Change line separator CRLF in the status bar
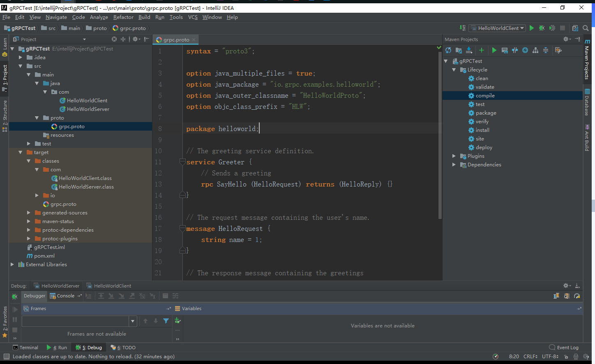595x364 pixels. point(530,357)
